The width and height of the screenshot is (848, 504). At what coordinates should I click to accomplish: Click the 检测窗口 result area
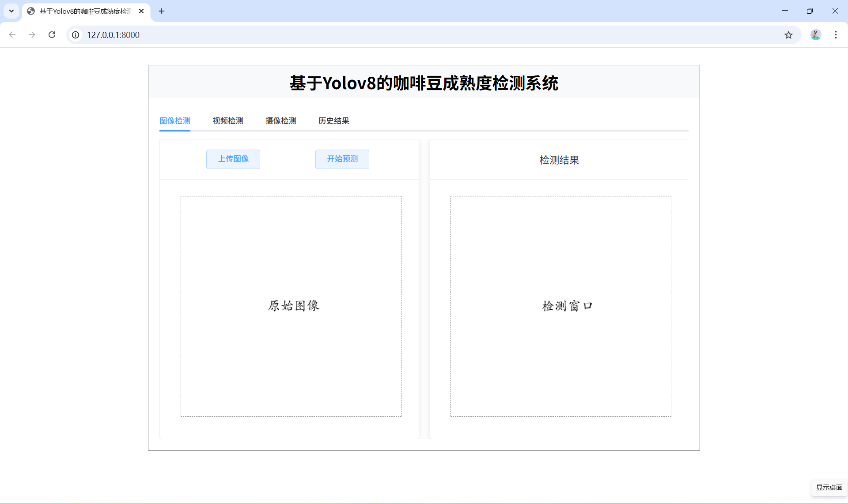[560, 306]
